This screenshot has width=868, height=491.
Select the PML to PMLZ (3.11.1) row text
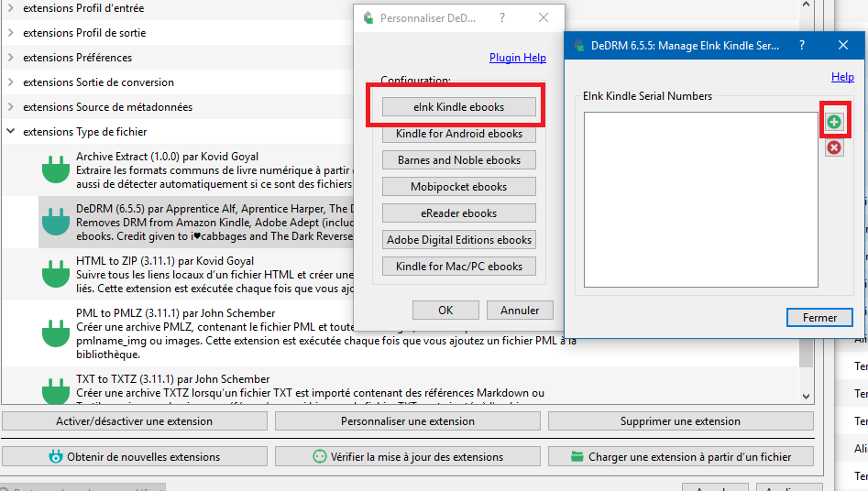click(175, 313)
